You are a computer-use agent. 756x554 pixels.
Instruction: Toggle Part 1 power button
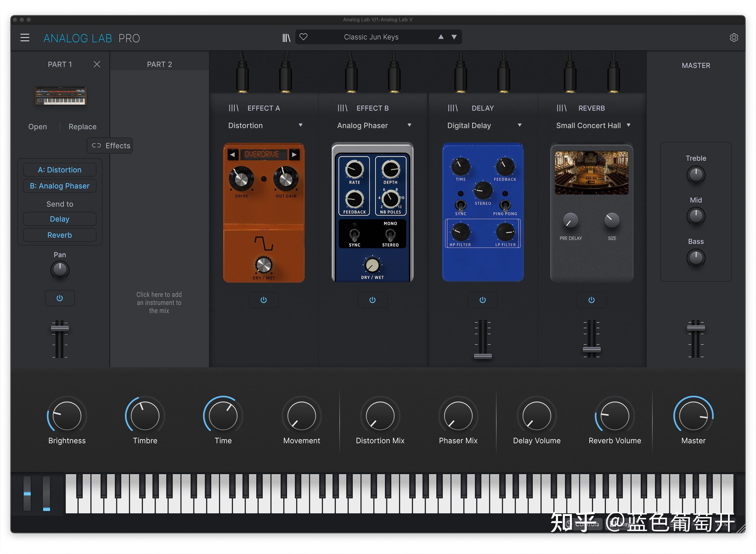click(60, 298)
